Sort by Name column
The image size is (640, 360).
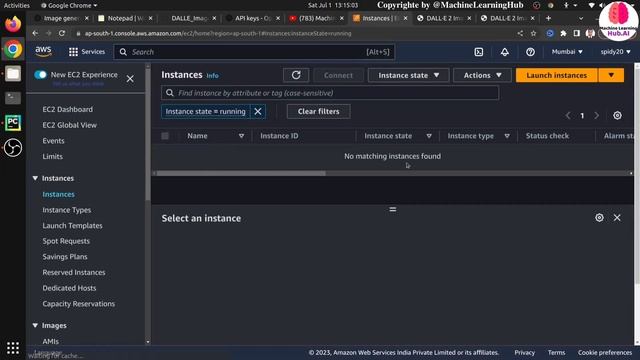point(242,136)
